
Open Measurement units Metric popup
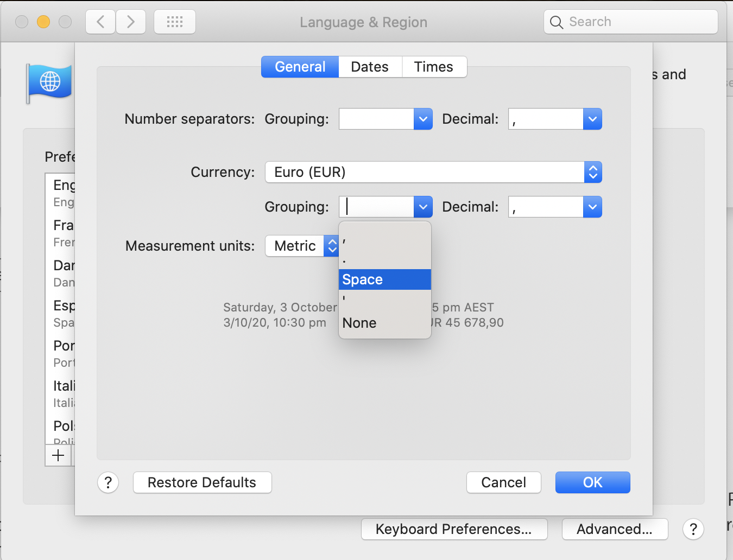[x=302, y=246]
